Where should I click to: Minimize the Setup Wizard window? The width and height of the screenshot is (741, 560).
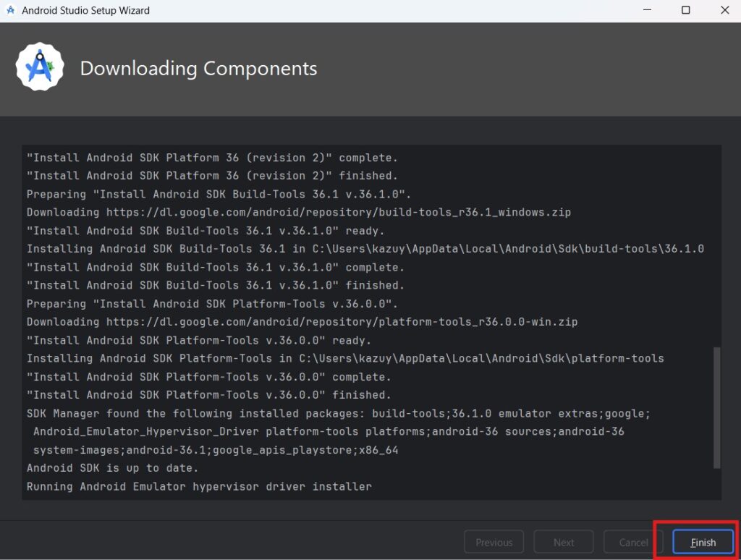[x=645, y=11]
